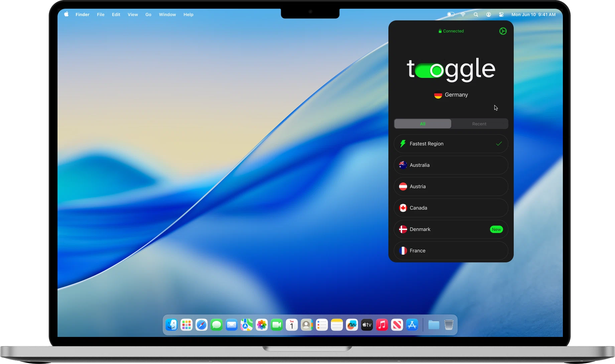Open the Apple menu
The width and height of the screenshot is (615, 364).
point(67,14)
